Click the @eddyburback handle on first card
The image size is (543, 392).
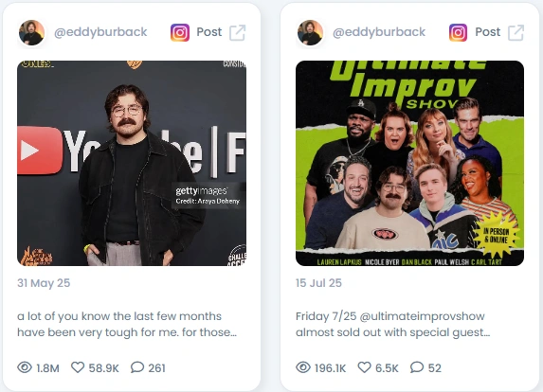point(100,32)
